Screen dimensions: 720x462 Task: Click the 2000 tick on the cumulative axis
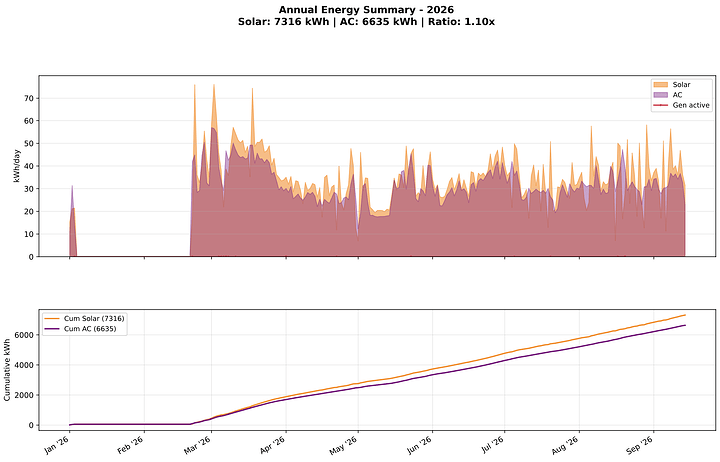26,395
